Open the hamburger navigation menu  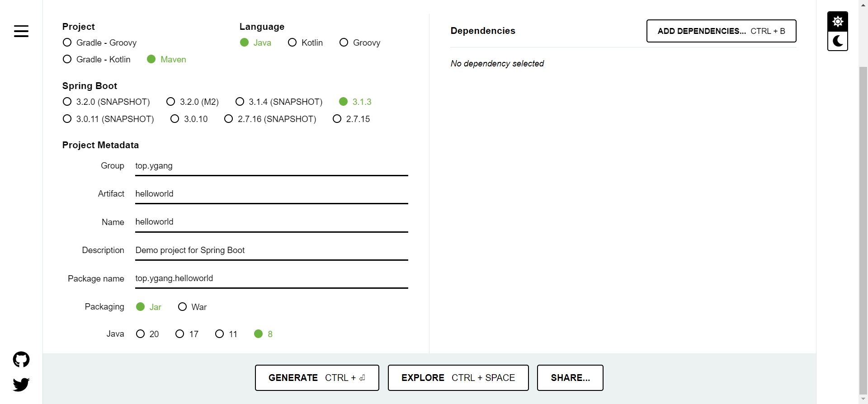[21, 31]
